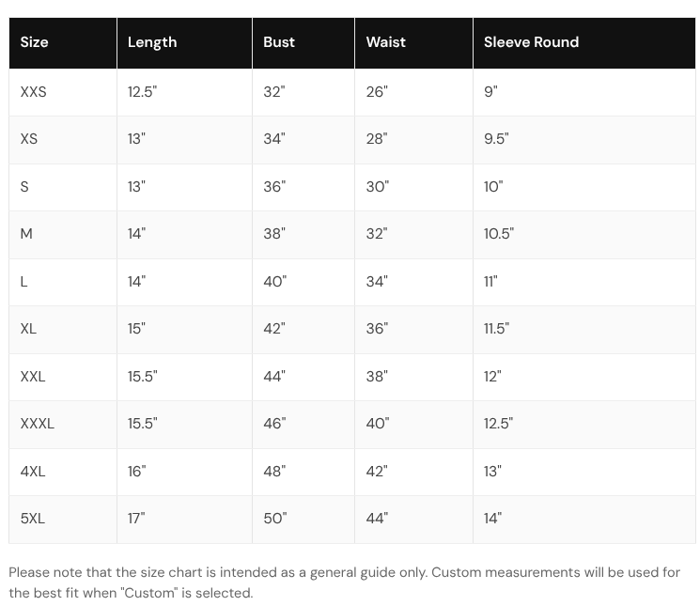
Task: Click the size chart disclaimer note text
Action: (344, 583)
